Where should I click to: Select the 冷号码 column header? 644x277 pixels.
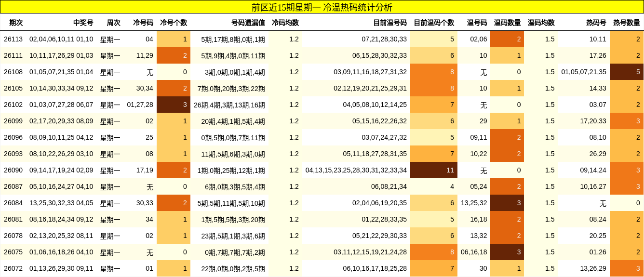point(143,23)
